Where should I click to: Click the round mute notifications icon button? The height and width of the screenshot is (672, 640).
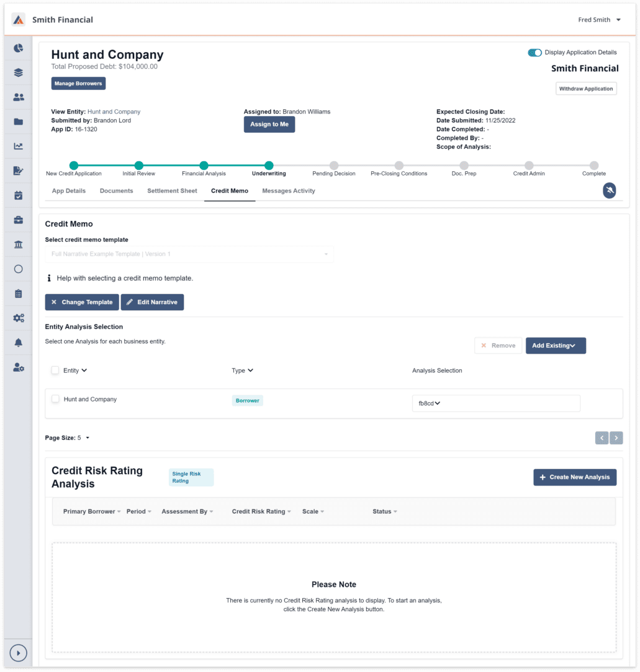click(610, 190)
